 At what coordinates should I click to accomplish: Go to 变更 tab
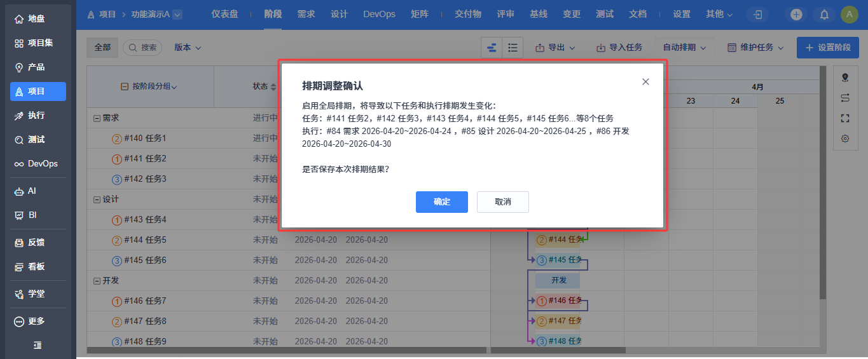click(x=572, y=14)
